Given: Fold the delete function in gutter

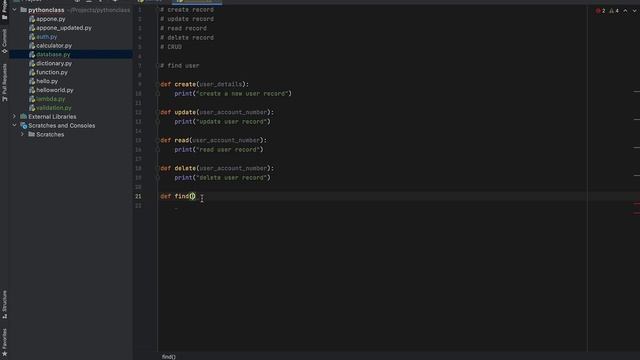Looking at the screenshot, I should (158, 168).
